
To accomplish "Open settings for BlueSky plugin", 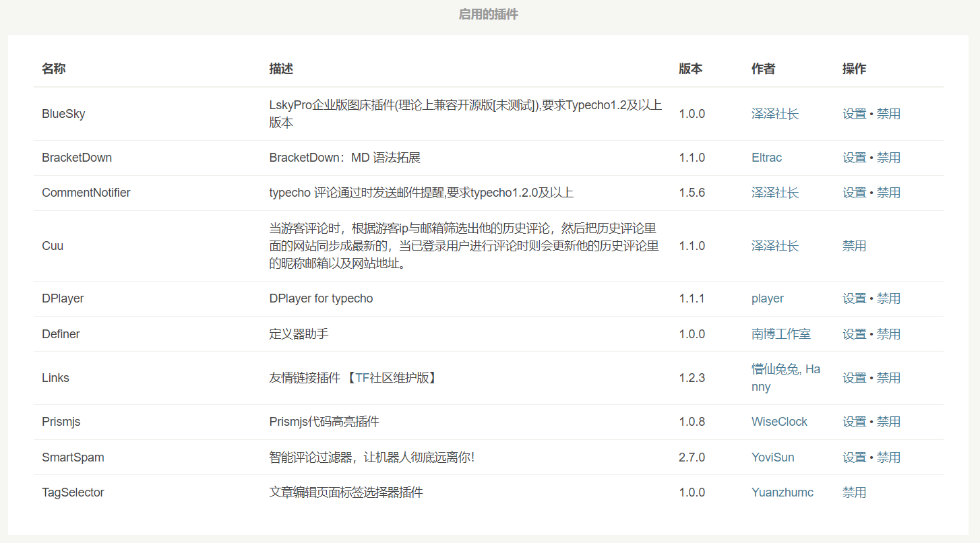I will click(x=854, y=114).
